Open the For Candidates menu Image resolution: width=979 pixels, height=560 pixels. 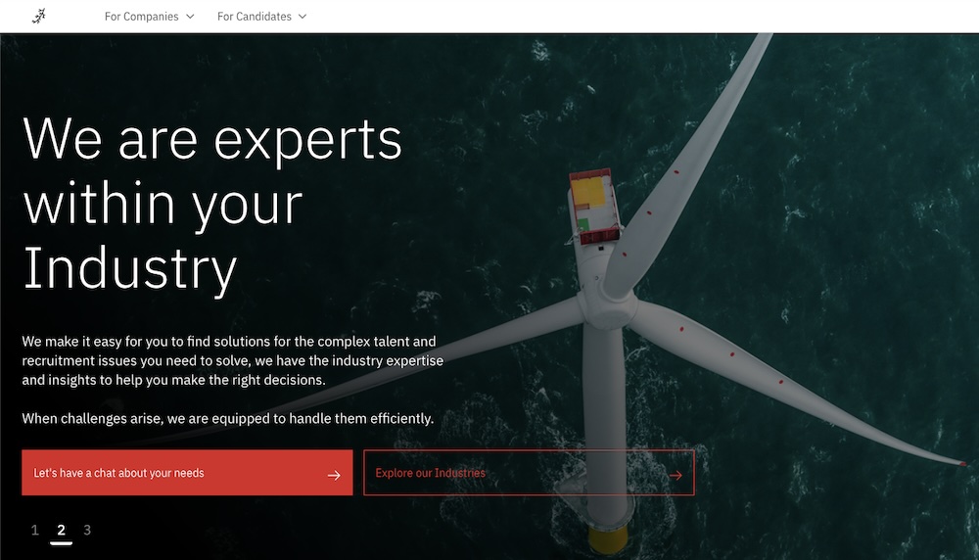255,17
